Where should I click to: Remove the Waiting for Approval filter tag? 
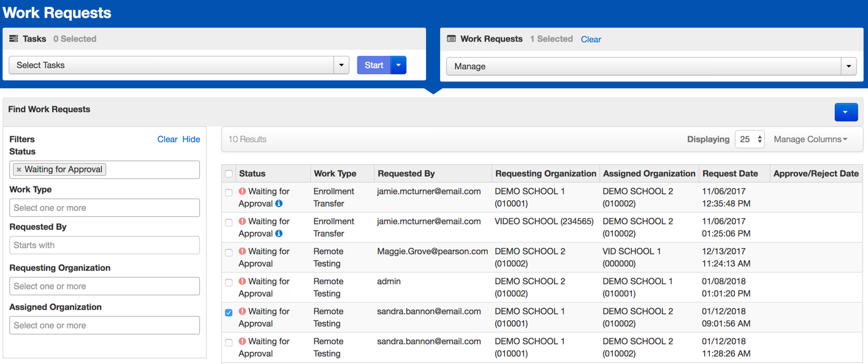(19, 170)
